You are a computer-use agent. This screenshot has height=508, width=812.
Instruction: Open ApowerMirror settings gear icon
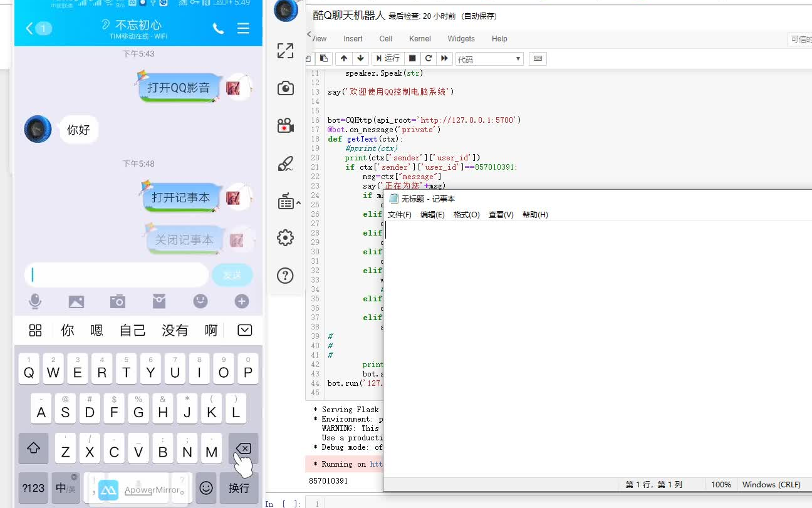point(286,238)
